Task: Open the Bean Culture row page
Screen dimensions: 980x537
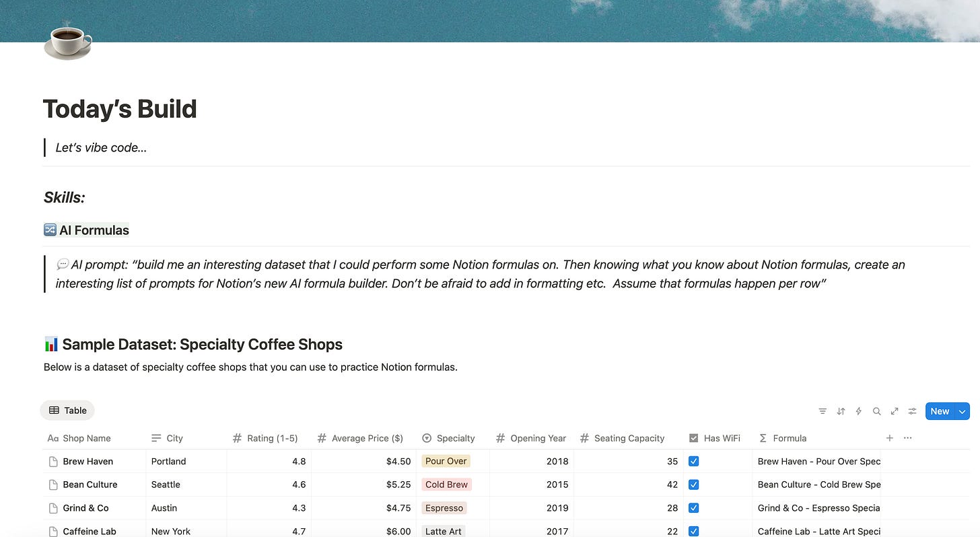Action: [x=90, y=485]
